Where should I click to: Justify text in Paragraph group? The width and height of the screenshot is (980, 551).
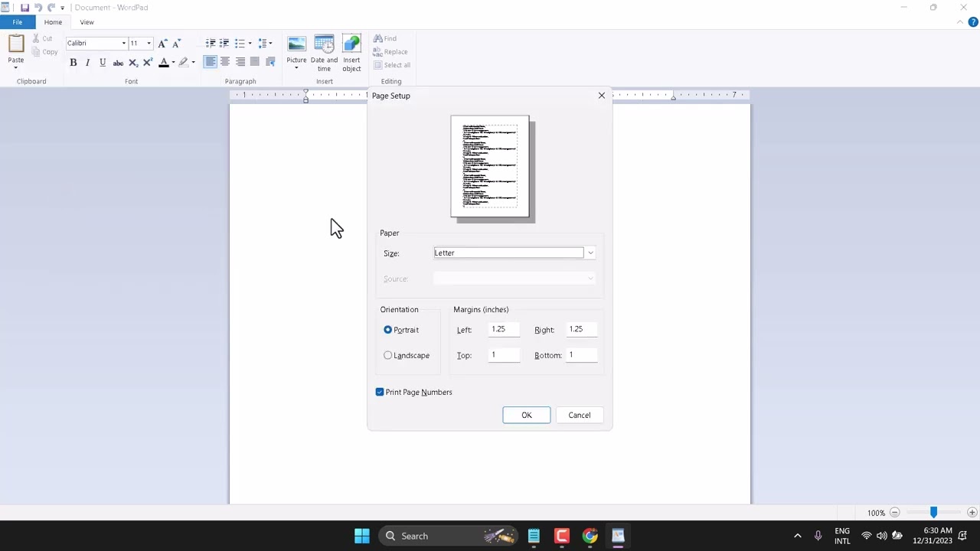pyautogui.click(x=255, y=62)
